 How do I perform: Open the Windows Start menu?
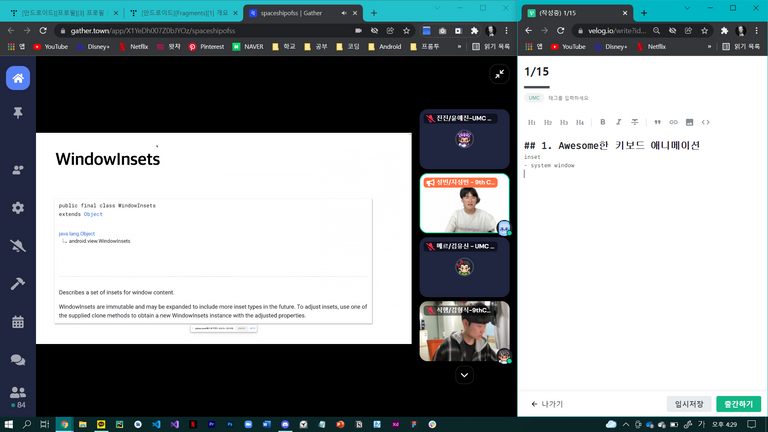coord(8,424)
